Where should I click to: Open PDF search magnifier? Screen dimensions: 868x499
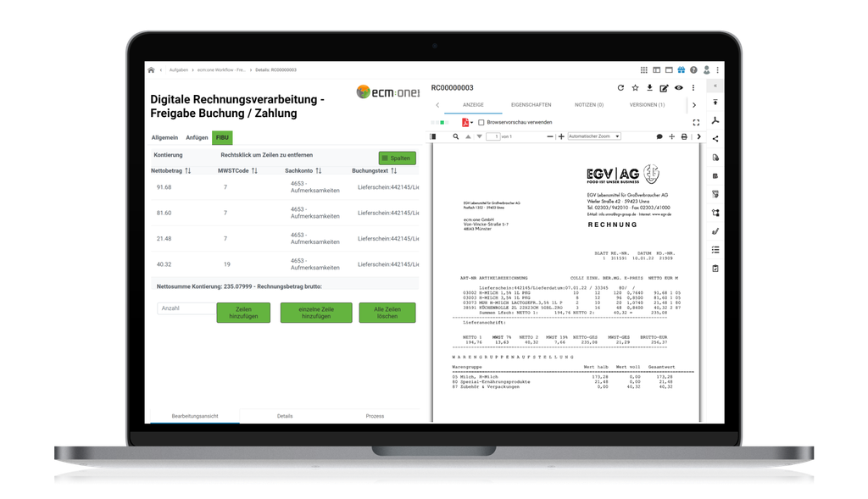click(455, 136)
